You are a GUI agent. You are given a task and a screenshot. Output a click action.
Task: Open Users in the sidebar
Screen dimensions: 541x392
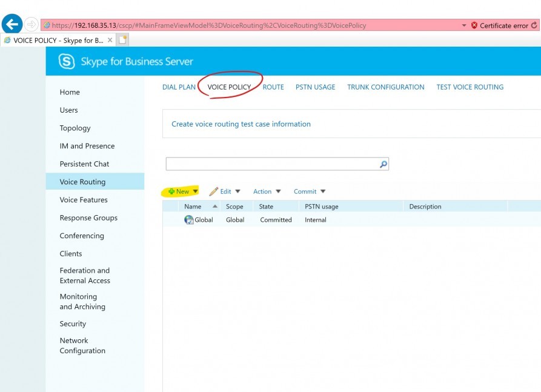coord(68,110)
